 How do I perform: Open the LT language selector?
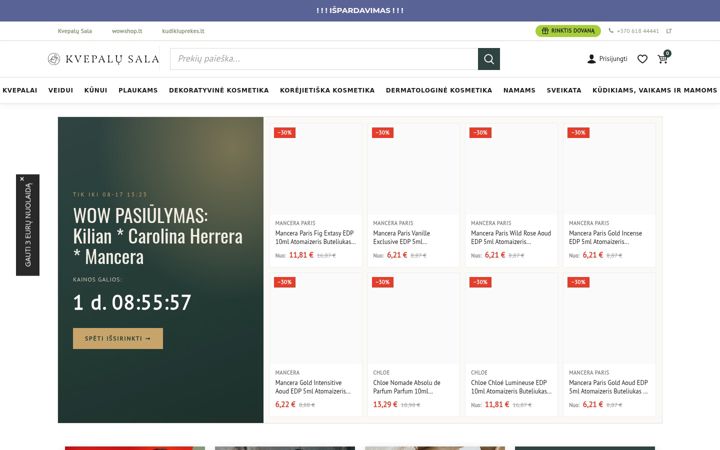tap(669, 31)
